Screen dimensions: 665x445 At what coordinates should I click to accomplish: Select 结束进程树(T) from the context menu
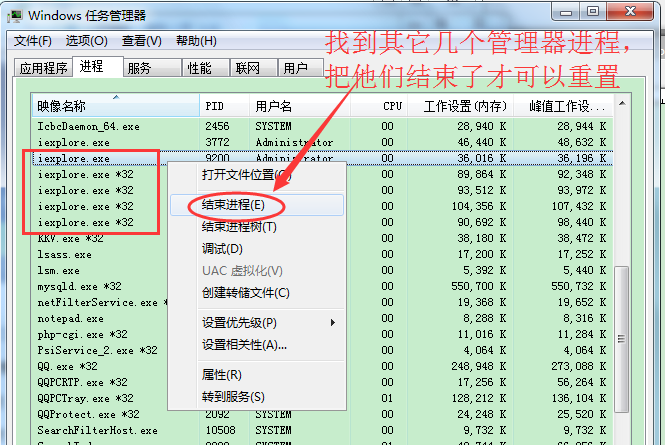pos(239,226)
